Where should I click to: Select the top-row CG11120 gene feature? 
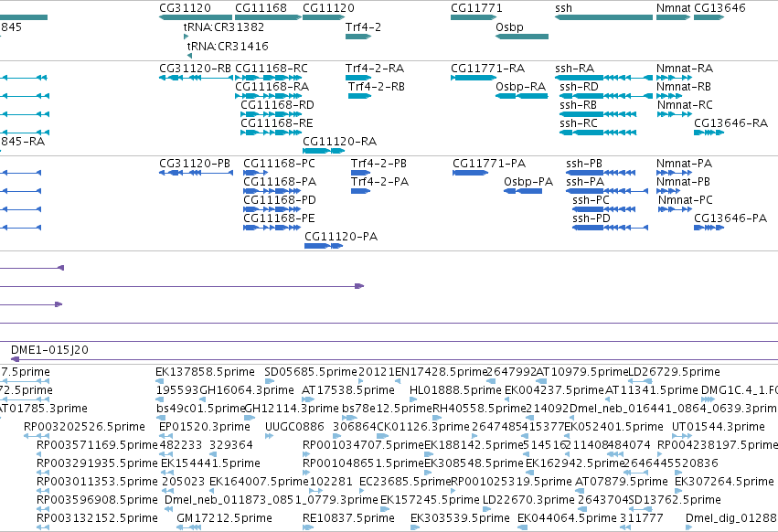(324, 17)
